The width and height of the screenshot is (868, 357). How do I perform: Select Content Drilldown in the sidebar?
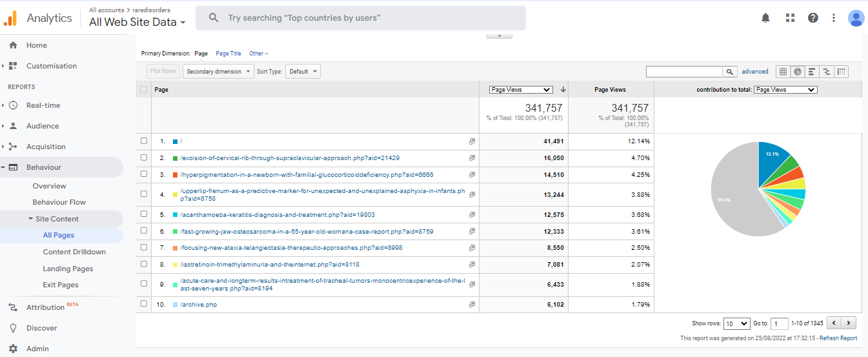(74, 252)
